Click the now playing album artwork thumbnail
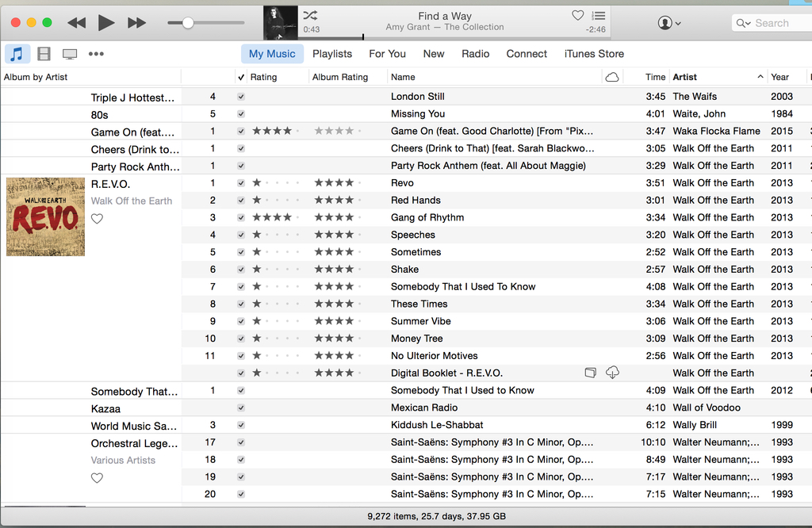The image size is (812, 528). pos(281,23)
